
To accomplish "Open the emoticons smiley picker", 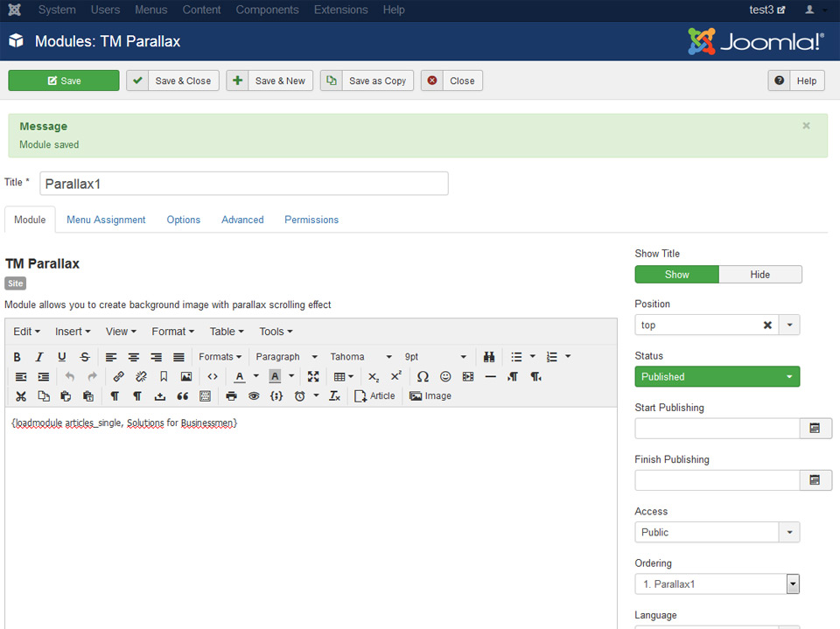I will tap(445, 377).
